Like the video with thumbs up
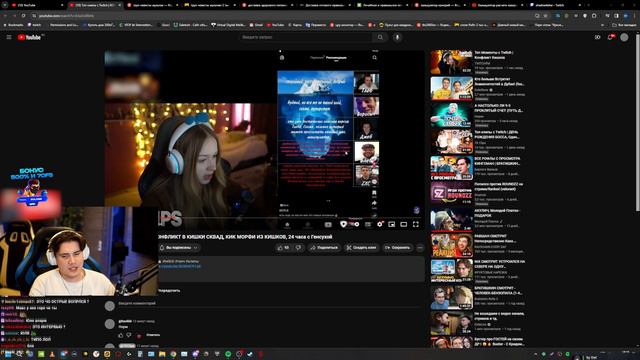 [283, 248]
